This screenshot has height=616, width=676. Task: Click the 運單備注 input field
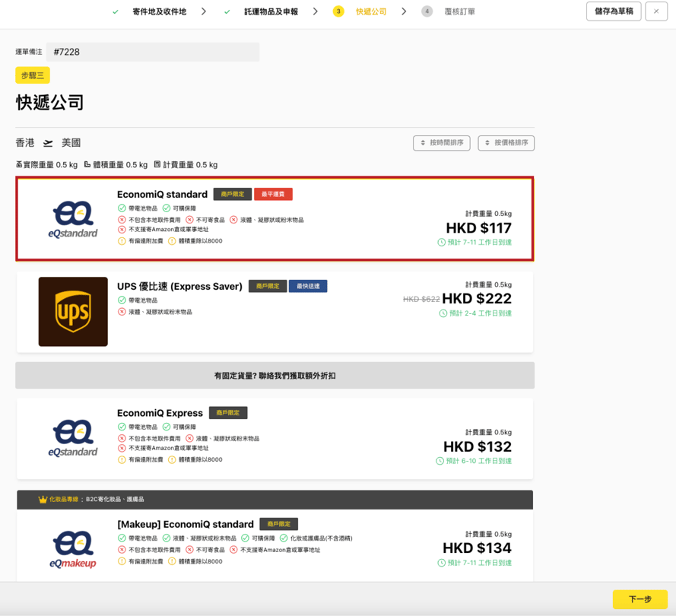(x=152, y=52)
